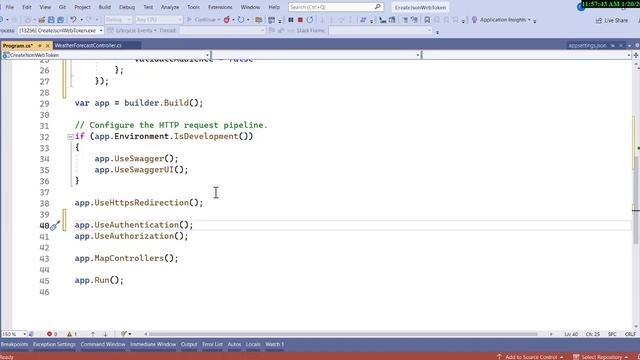The image size is (640, 360).
Task: Open the Application Insights dropdown
Action: [x=529, y=20]
